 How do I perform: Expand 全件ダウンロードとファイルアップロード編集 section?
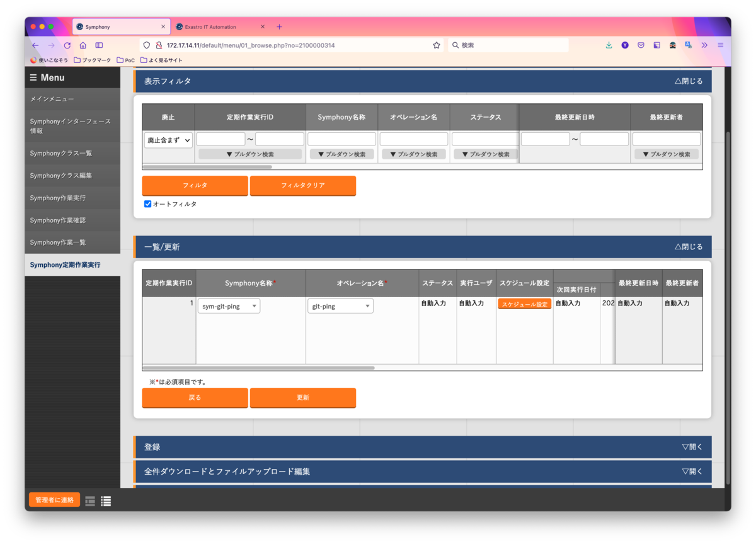tap(692, 471)
